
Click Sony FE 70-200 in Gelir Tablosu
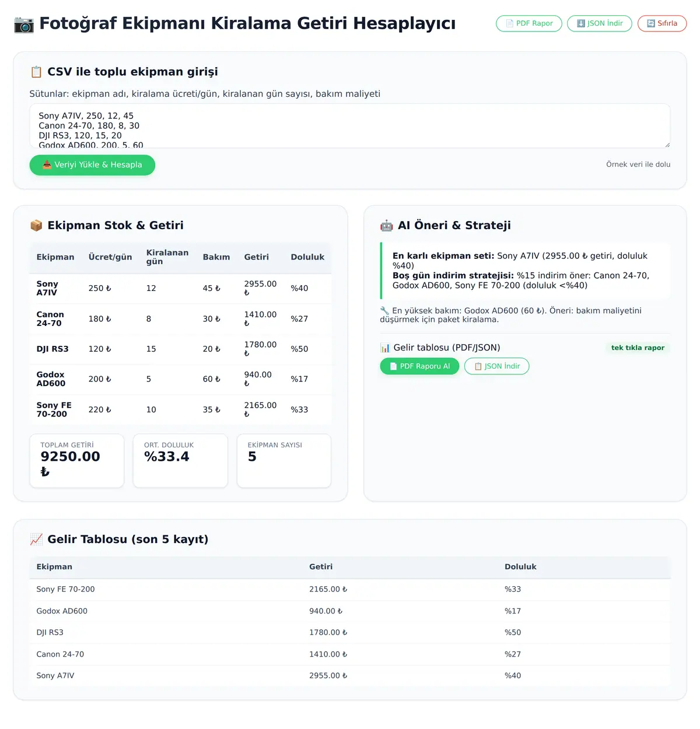pyautogui.click(x=65, y=590)
